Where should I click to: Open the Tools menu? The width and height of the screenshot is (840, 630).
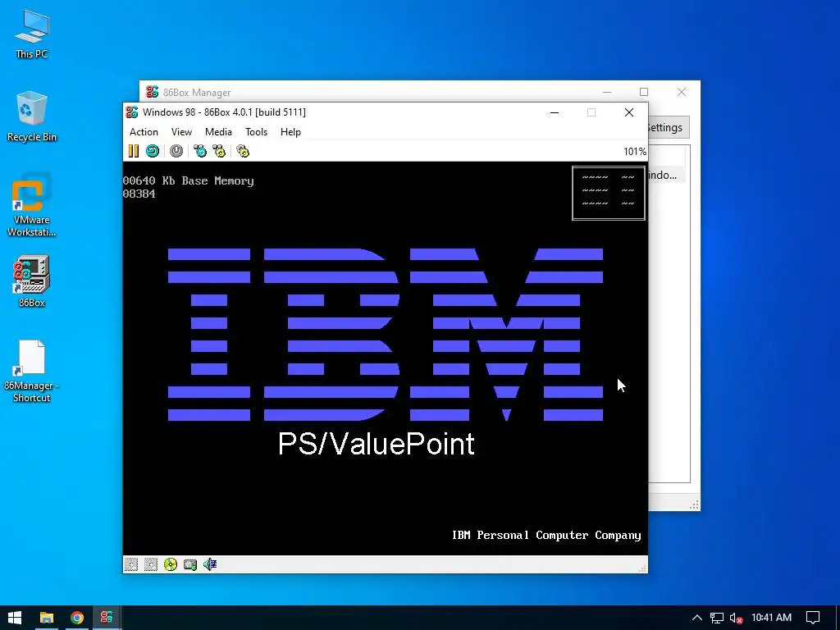[256, 132]
